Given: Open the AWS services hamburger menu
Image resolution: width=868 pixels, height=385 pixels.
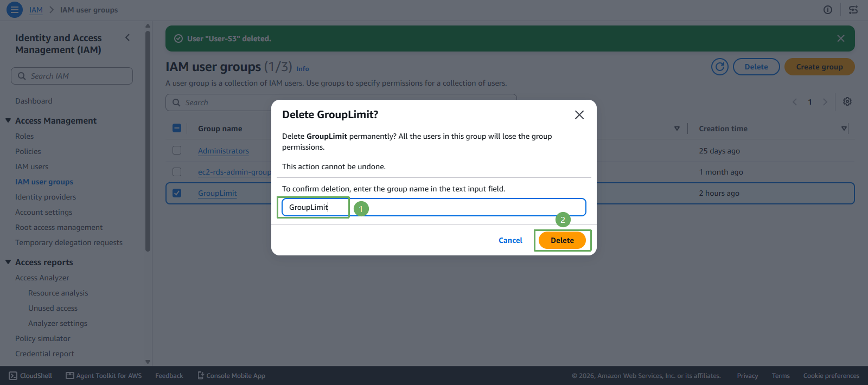Looking at the screenshot, I should (x=15, y=10).
